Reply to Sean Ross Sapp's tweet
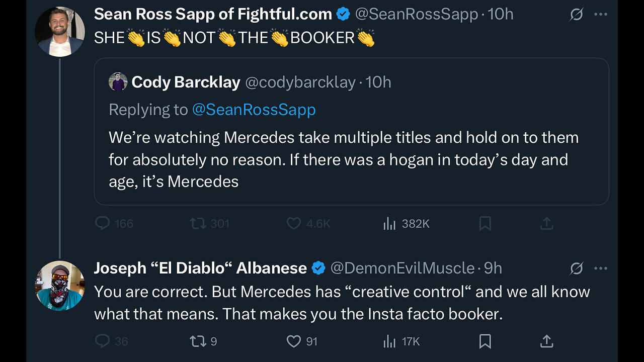Screen dimensions: 644x362 click(x=103, y=223)
